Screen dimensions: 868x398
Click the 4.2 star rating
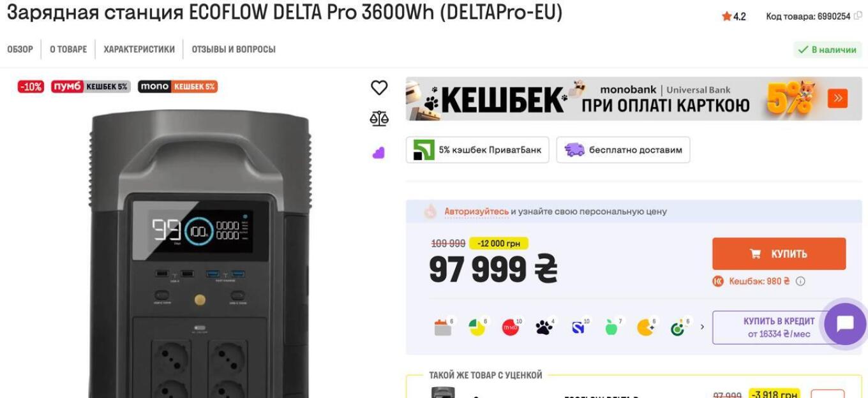point(734,17)
